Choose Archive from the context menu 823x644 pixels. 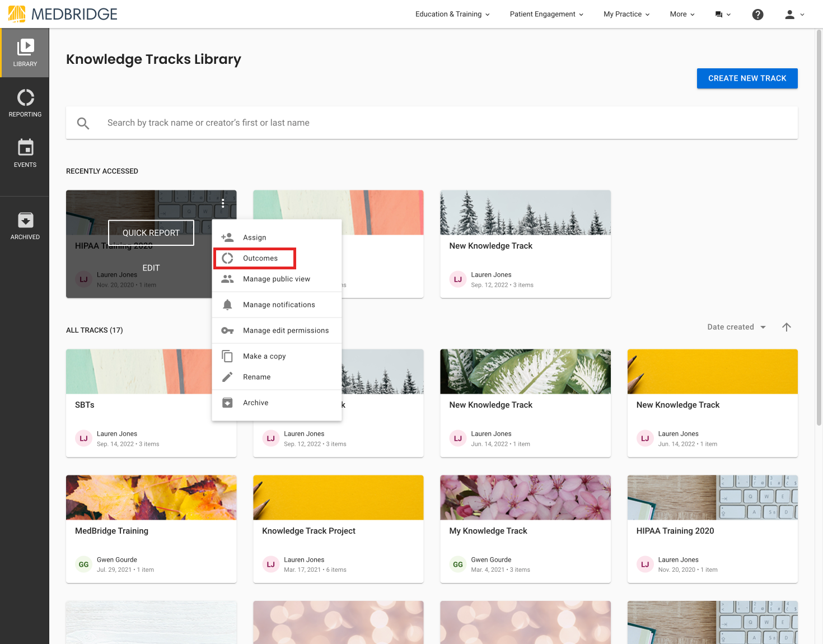(255, 403)
